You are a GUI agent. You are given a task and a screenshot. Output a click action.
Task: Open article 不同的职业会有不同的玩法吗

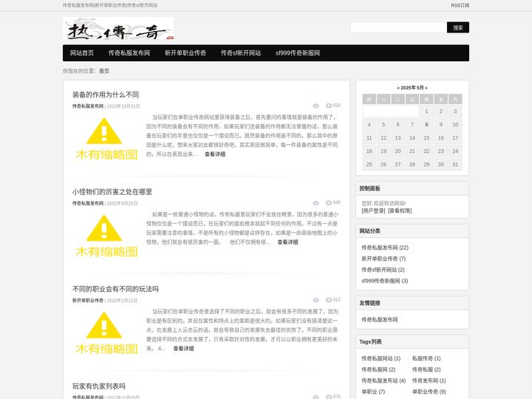point(115,289)
